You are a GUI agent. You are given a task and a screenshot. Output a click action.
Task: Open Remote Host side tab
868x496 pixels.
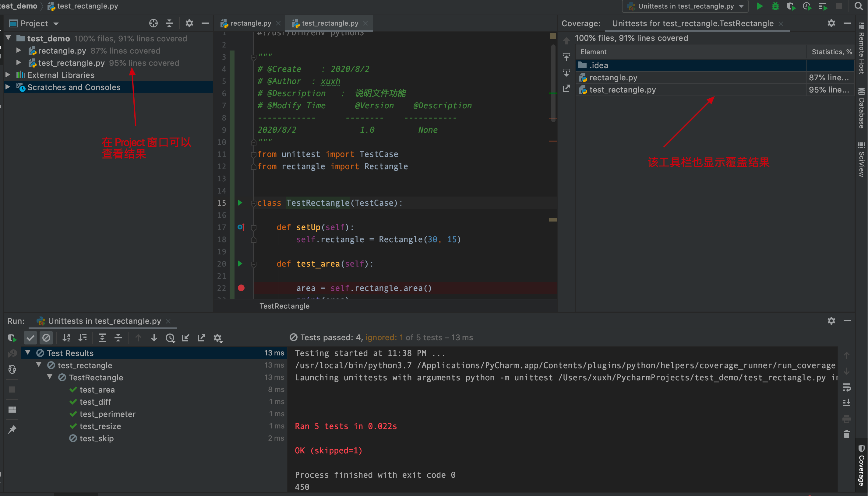862,48
